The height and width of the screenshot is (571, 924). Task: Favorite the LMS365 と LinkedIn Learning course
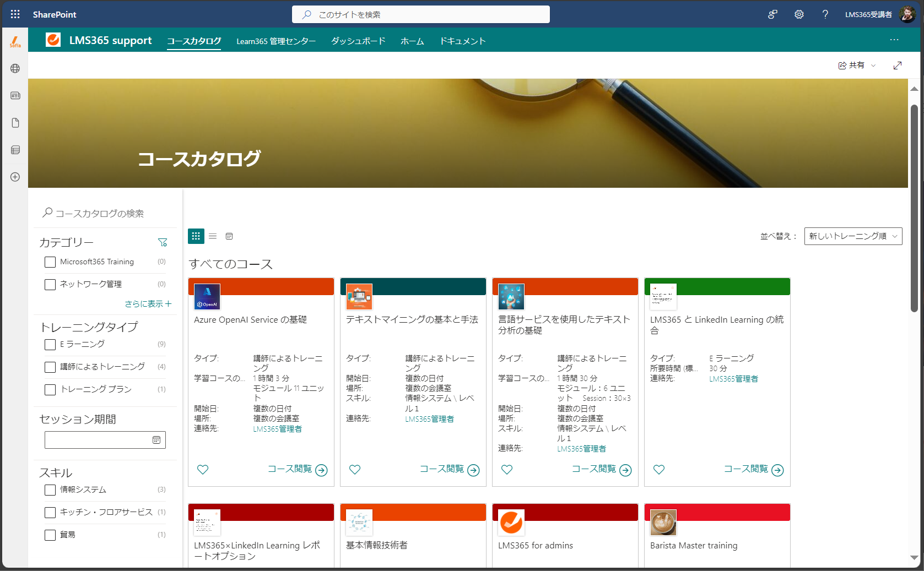click(x=659, y=470)
